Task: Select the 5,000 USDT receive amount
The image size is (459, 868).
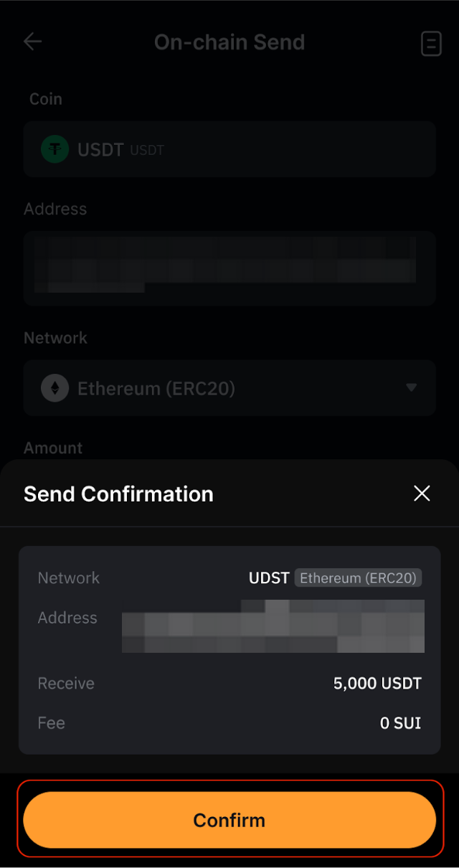Action: pos(377,684)
